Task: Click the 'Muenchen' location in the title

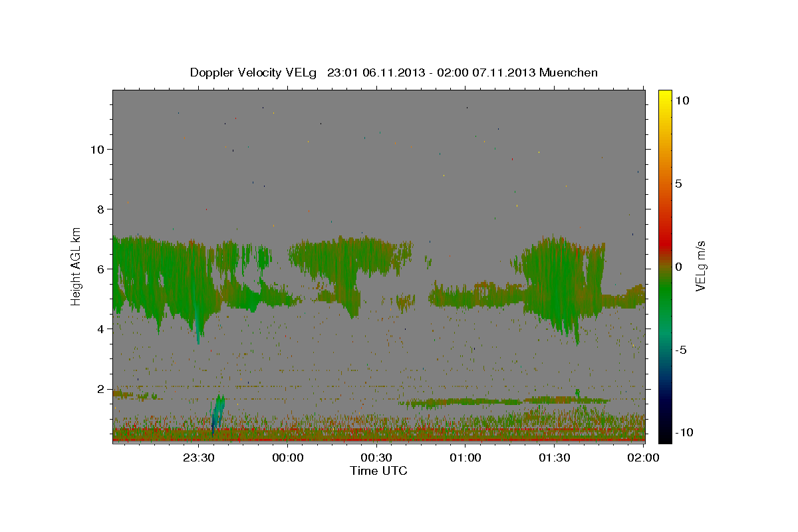Action: 569,72
